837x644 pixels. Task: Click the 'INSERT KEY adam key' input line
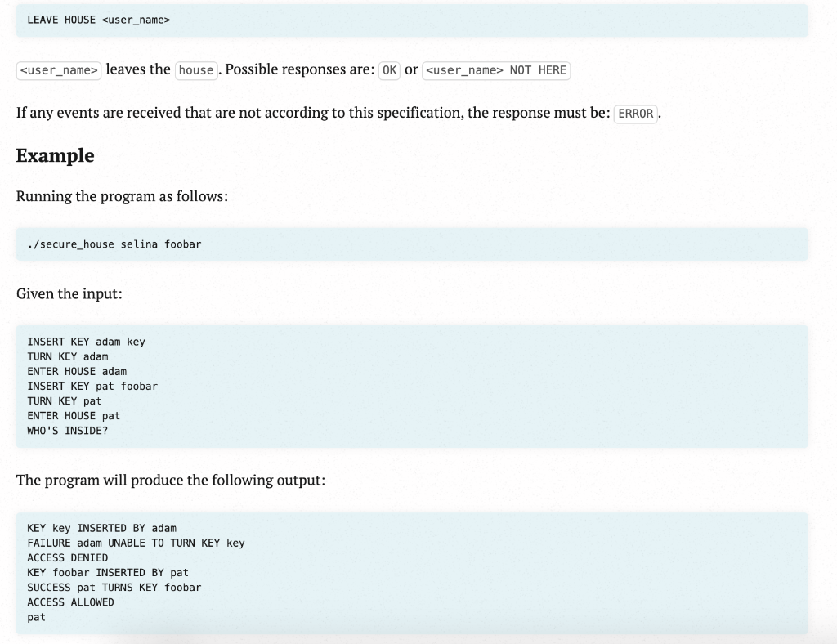(x=87, y=342)
